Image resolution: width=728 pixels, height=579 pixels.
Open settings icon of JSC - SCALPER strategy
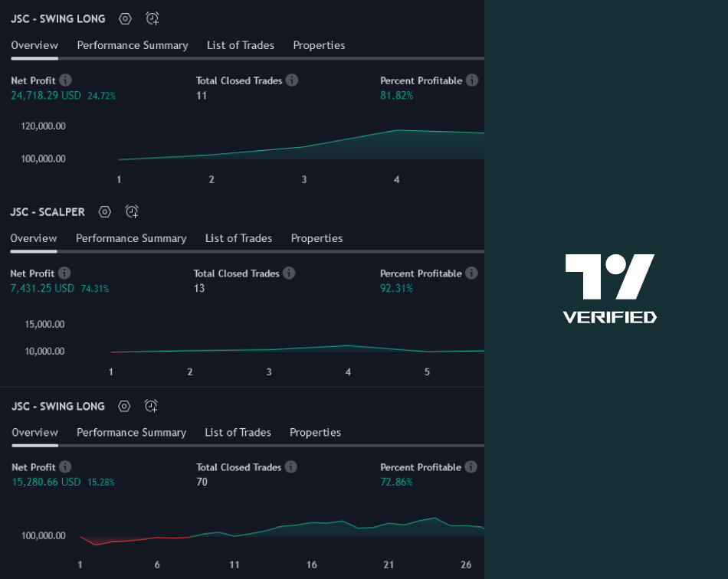point(105,211)
